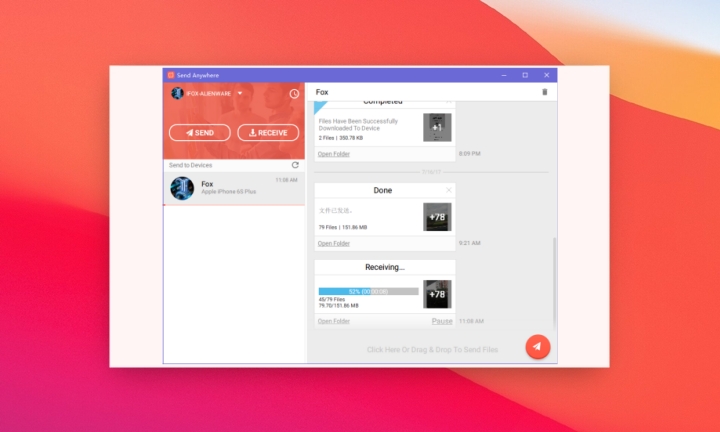Click the delete conversation trash icon
This screenshot has height=432, width=720.
tap(545, 92)
